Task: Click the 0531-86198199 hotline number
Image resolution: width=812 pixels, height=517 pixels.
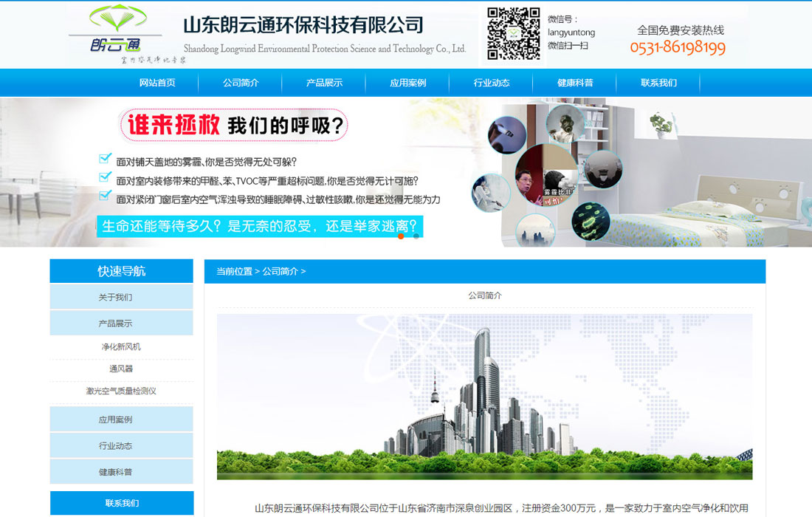Action: (x=678, y=48)
